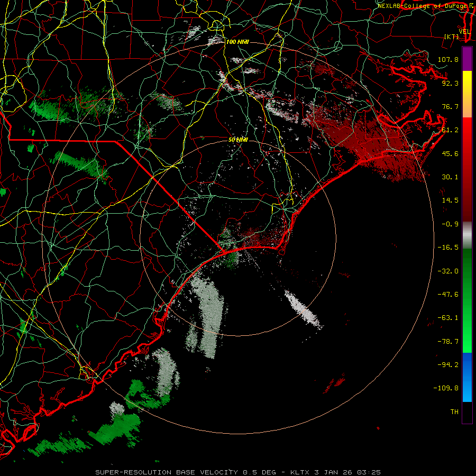Click the -78.7 velocity scale value
The image size is (476, 476).
pos(448,342)
